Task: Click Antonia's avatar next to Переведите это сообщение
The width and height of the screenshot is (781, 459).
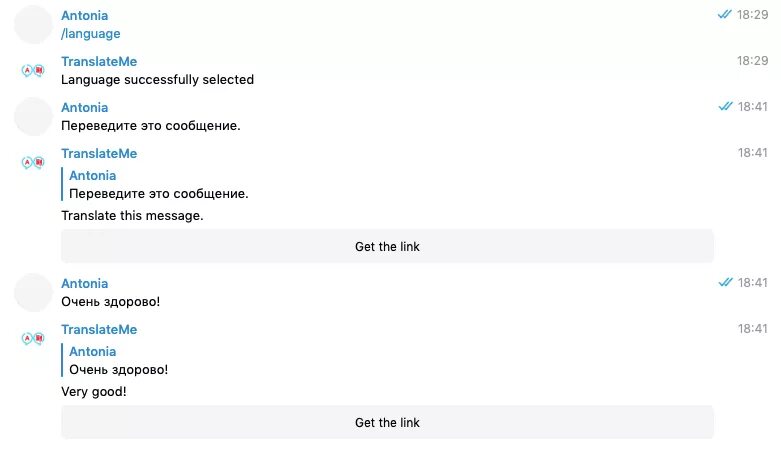Action: [x=33, y=117]
